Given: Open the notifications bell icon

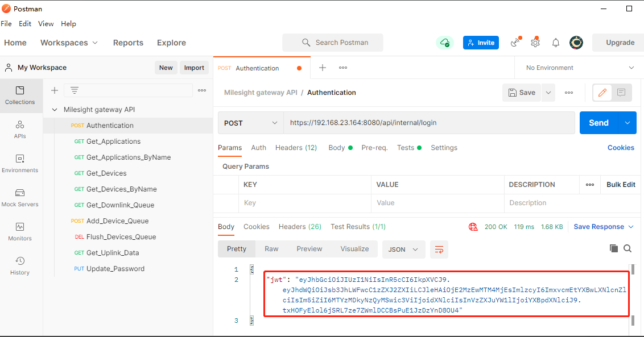Looking at the screenshot, I should click(x=556, y=43).
